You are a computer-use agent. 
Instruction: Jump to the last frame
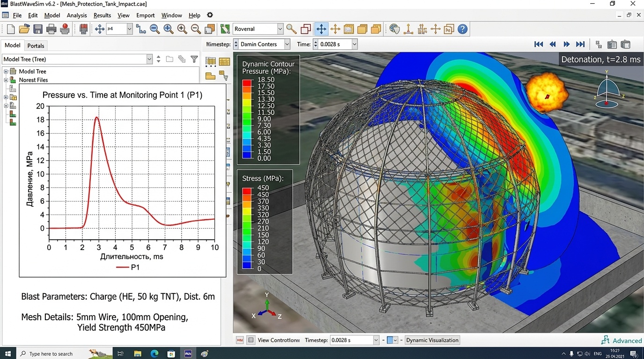pos(580,44)
